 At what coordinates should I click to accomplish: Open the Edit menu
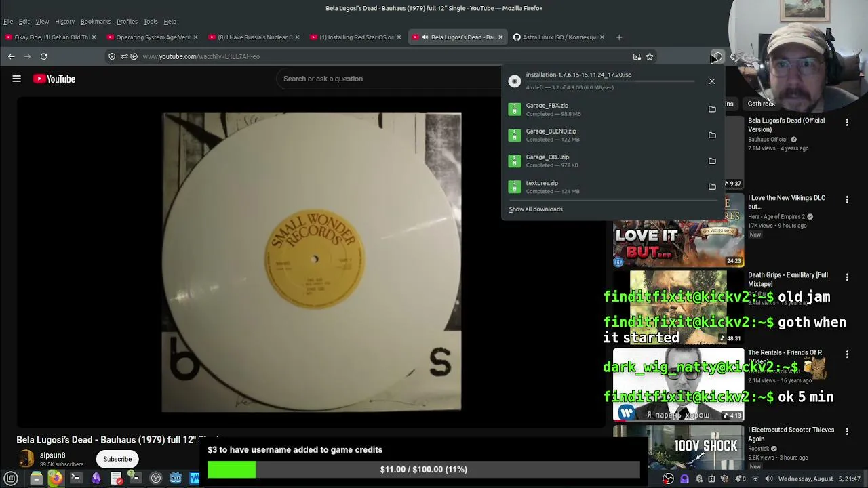(x=24, y=22)
